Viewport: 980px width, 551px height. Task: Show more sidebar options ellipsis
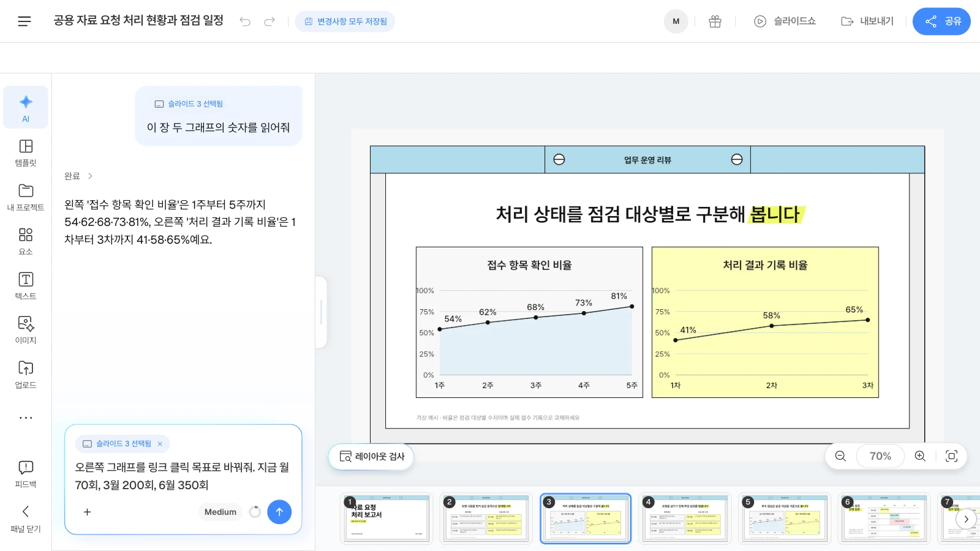tap(26, 418)
